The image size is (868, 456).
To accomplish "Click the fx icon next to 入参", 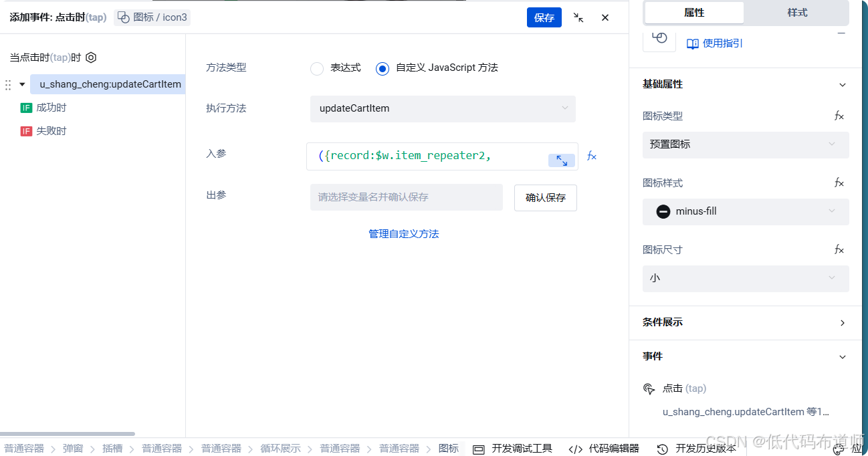I will click(x=592, y=156).
